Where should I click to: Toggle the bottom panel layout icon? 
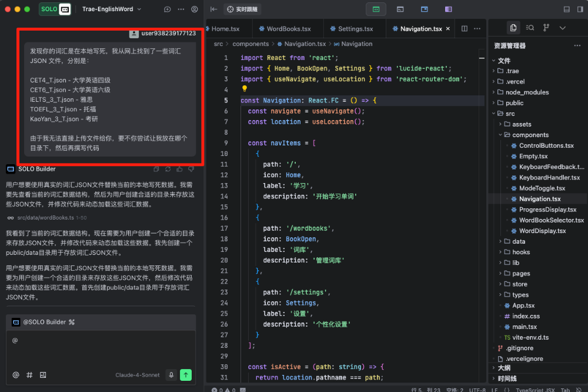coord(567,9)
